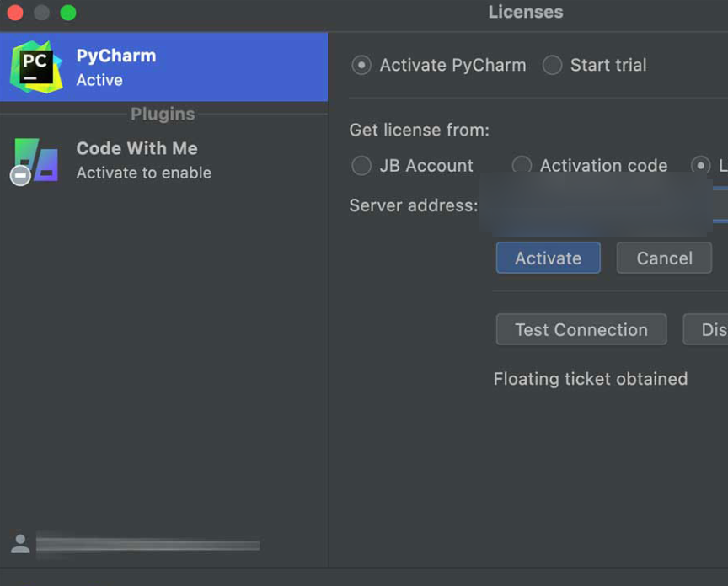
Task: Maximize the window using the green button
Action: pyautogui.click(x=68, y=13)
